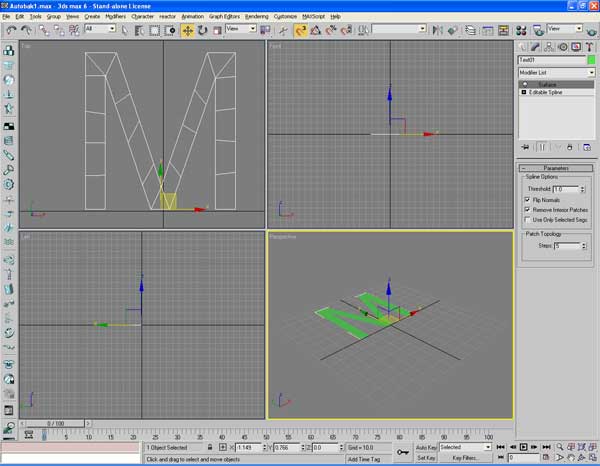Click the Text01 object name field
This screenshot has height=466, width=600.
[x=551, y=60]
